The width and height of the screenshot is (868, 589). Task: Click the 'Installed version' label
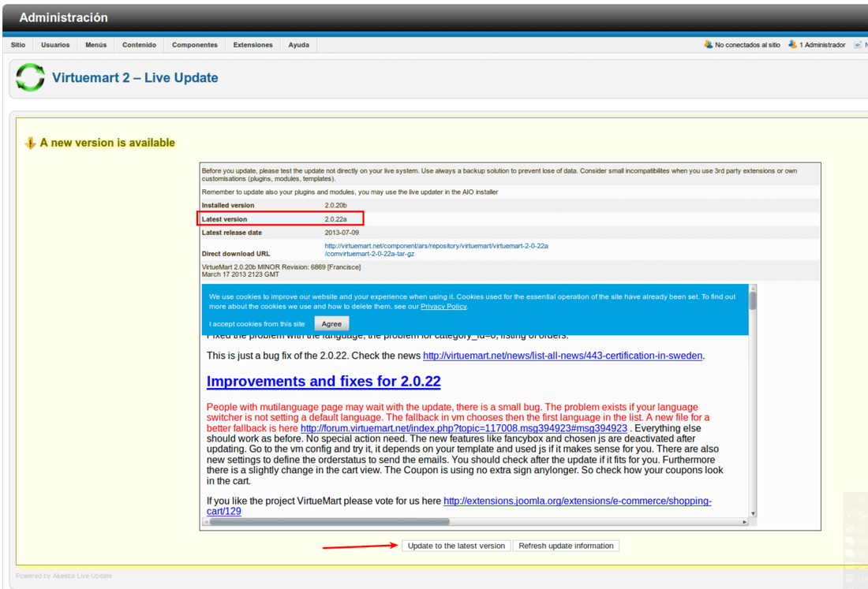228,205
